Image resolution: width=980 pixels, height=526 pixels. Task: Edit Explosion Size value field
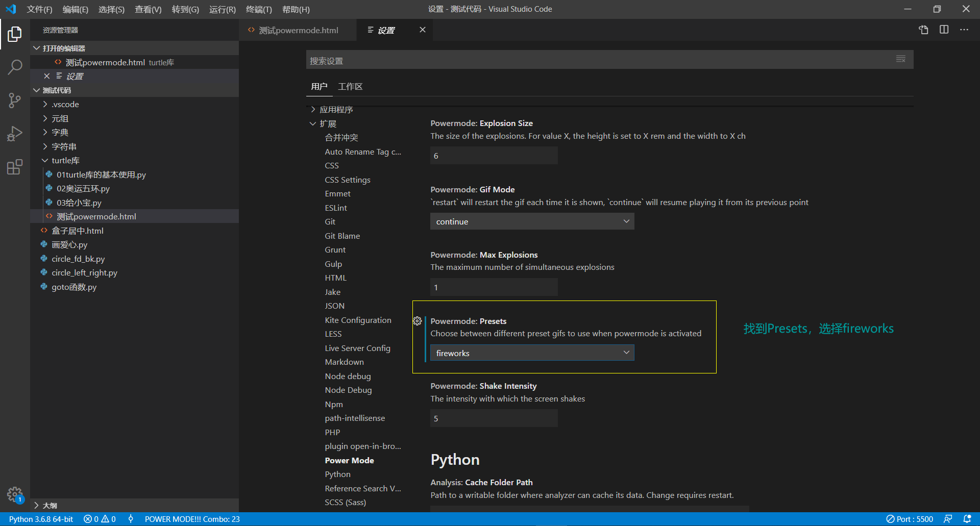tap(494, 156)
